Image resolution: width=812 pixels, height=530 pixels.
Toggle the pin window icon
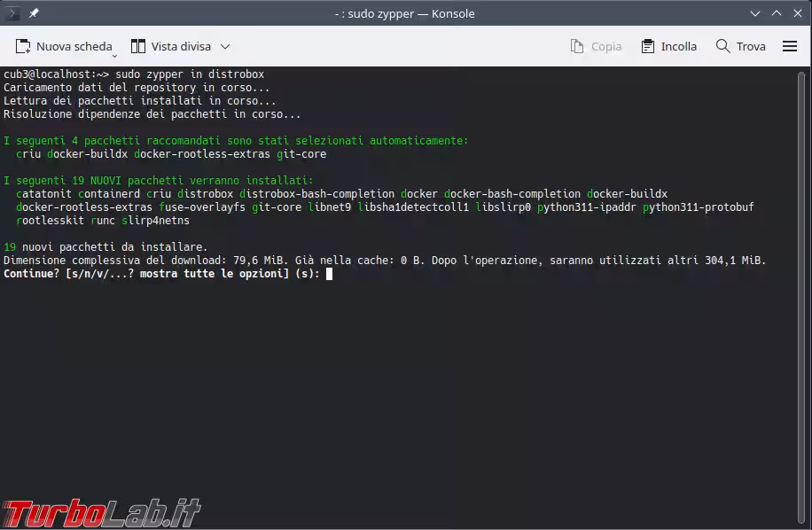click(34, 13)
